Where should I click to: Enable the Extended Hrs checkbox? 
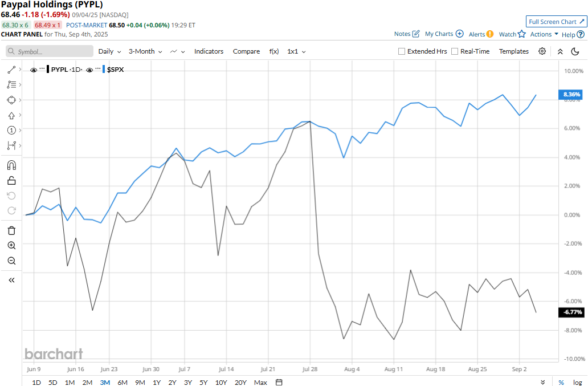coord(402,51)
